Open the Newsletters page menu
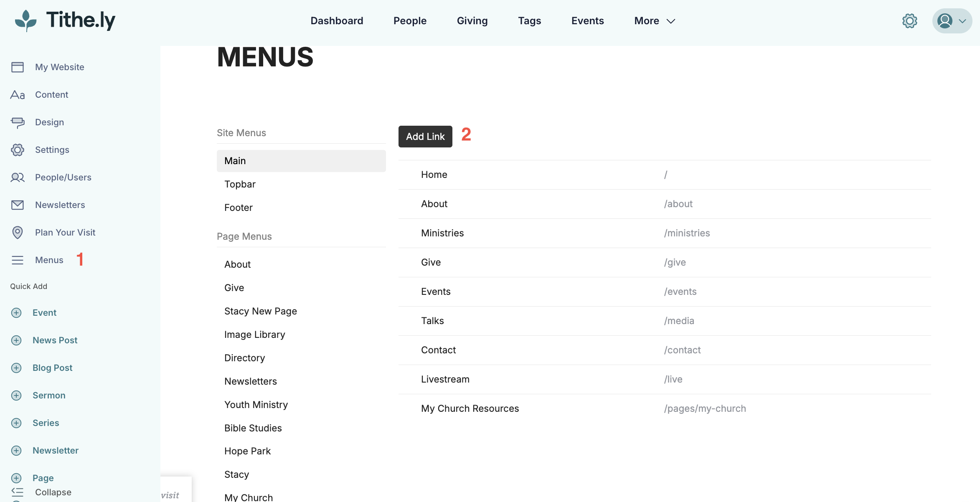 click(x=301, y=381)
